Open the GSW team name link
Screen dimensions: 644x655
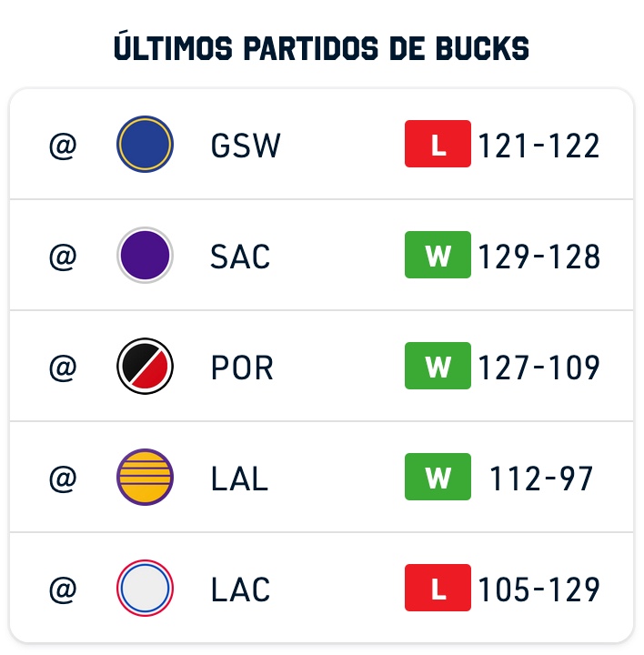coord(246,146)
